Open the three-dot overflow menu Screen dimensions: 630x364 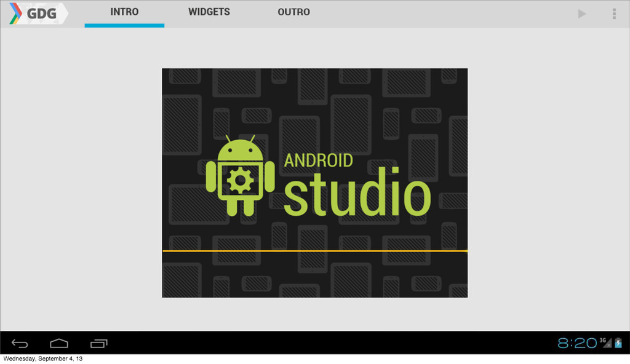click(614, 14)
